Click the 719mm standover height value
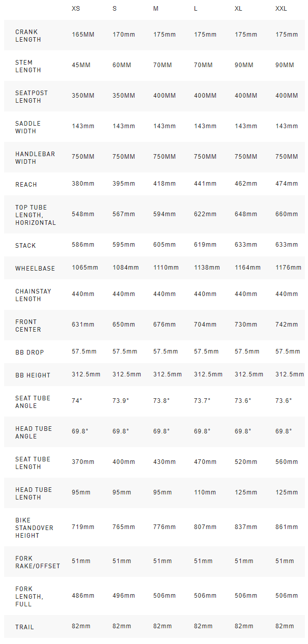Screen dimensions: 308x644 coord(83,527)
